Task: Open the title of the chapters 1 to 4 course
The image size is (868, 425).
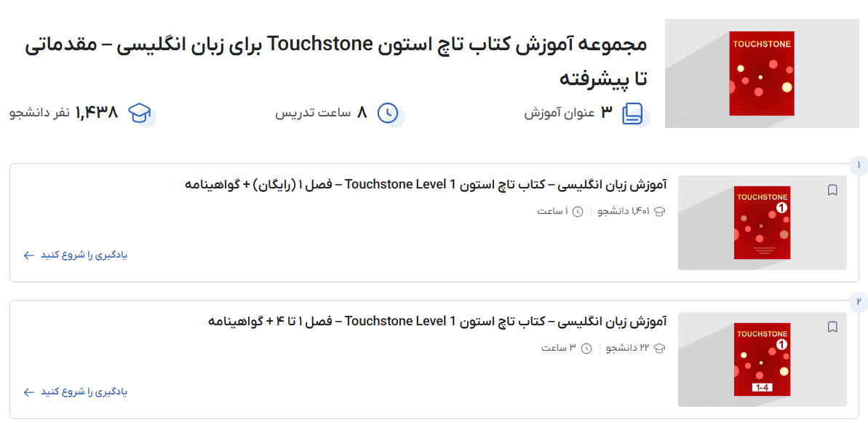Action: 437,322
